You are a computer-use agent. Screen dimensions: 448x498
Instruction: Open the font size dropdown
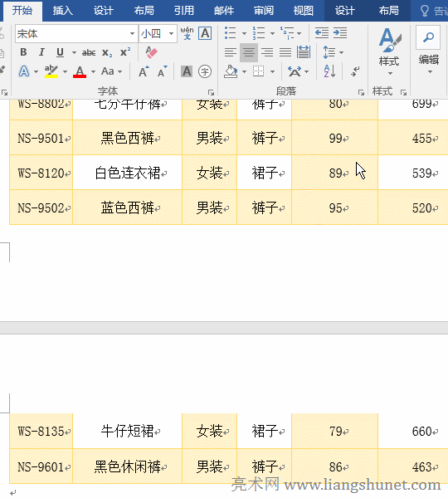(x=171, y=33)
